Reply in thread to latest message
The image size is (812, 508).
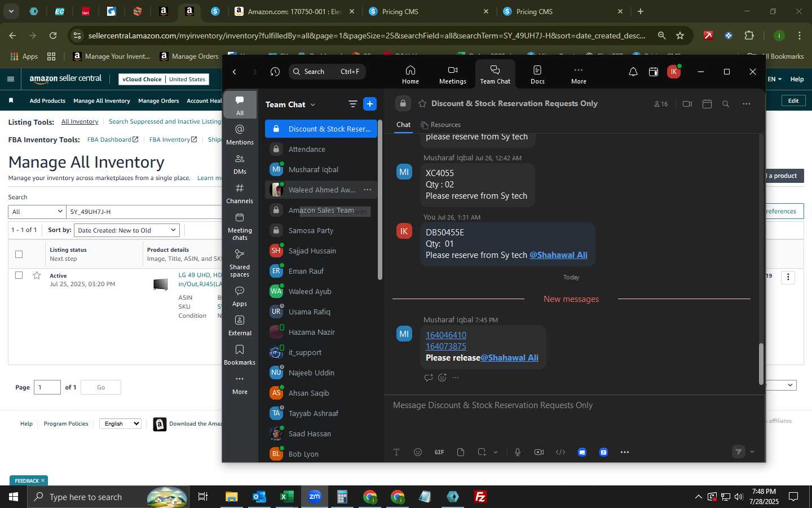(x=429, y=378)
